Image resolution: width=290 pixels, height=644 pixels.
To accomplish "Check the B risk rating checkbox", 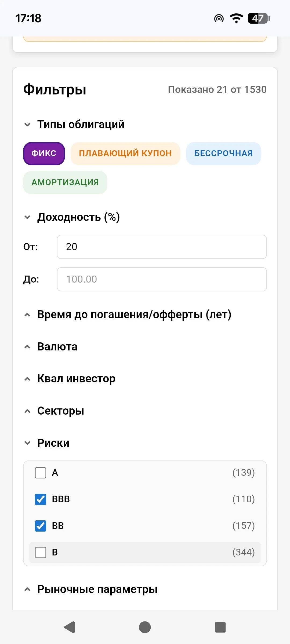I will pyautogui.click(x=41, y=552).
